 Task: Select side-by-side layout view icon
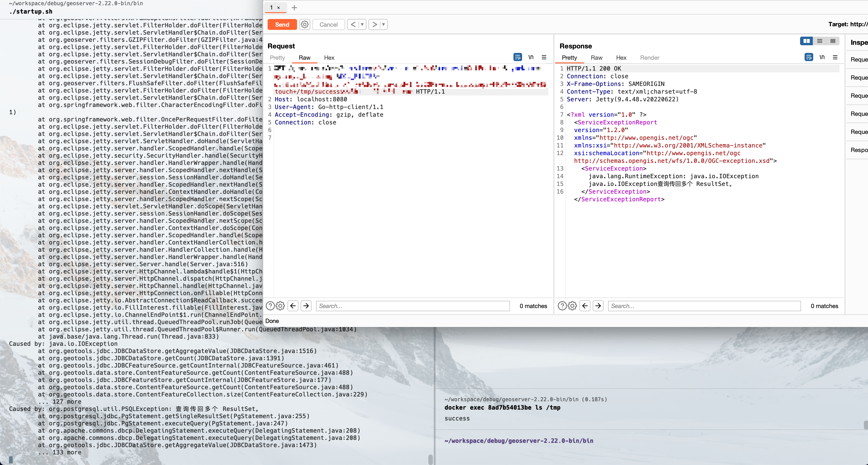coord(806,41)
